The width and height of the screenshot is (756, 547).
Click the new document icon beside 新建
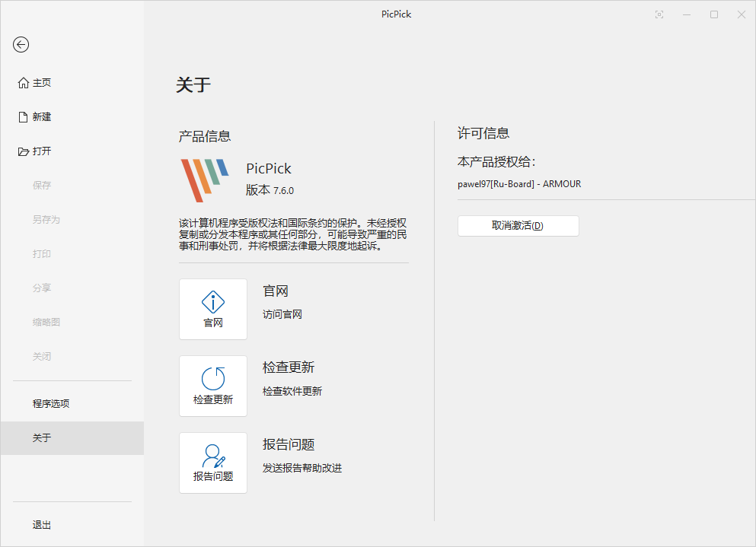pyautogui.click(x=23, y=117)
